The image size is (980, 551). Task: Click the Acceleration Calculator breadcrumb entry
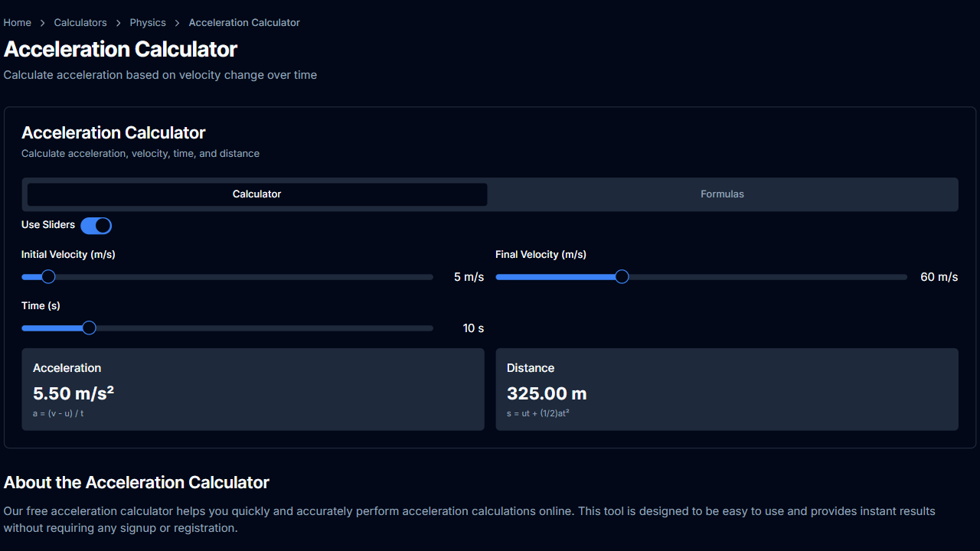pos(243,22)
